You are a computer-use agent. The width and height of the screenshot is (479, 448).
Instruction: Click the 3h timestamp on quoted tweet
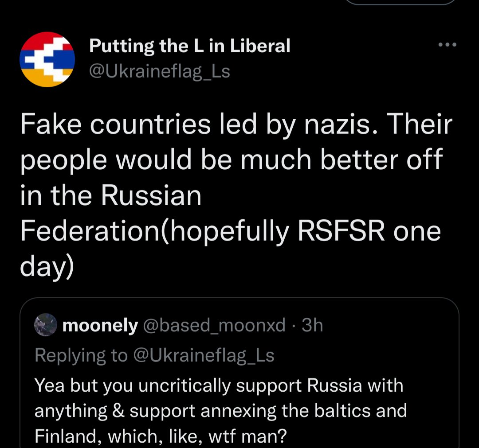click(312, 326)
